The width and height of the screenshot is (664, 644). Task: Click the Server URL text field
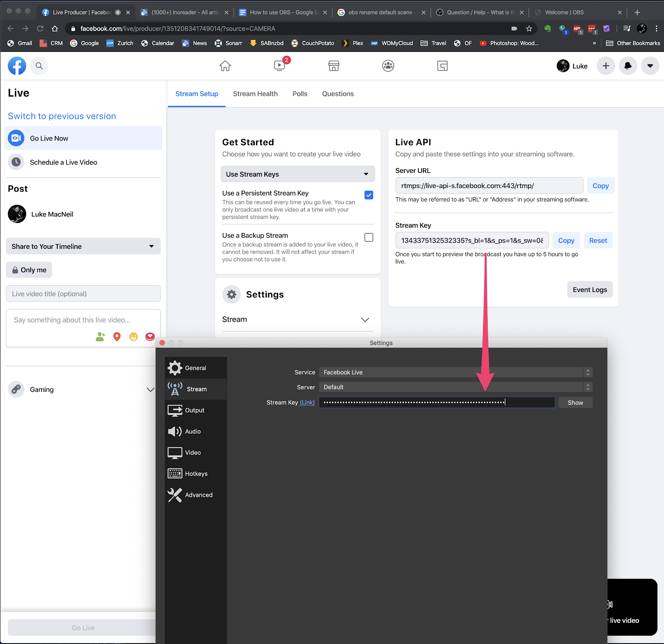coord(489,186)
